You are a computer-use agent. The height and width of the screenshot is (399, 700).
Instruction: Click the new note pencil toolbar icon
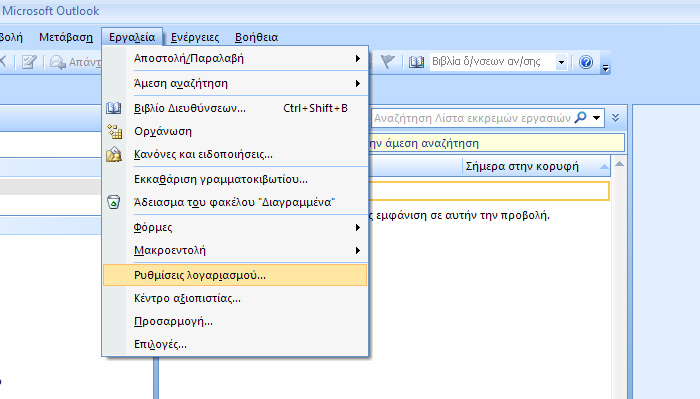[x=29, y=62]
